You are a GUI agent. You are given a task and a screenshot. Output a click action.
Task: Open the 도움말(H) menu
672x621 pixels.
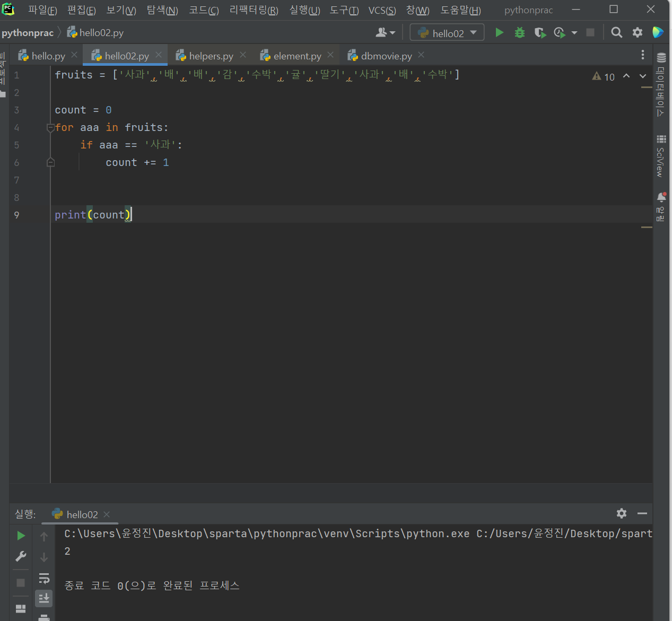pos(460,10)
